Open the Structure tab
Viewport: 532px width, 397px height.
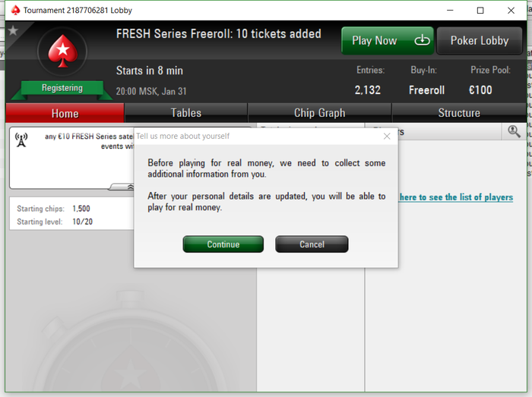click(x=459, y=113)
